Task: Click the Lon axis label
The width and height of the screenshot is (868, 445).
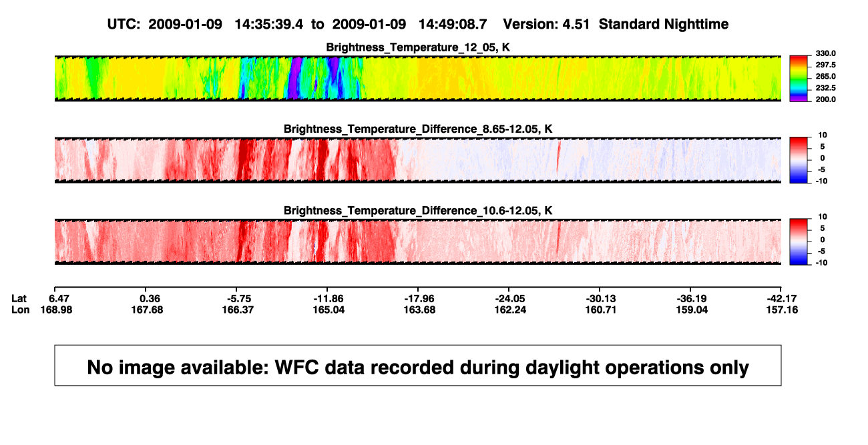Action: click(19, 310)
